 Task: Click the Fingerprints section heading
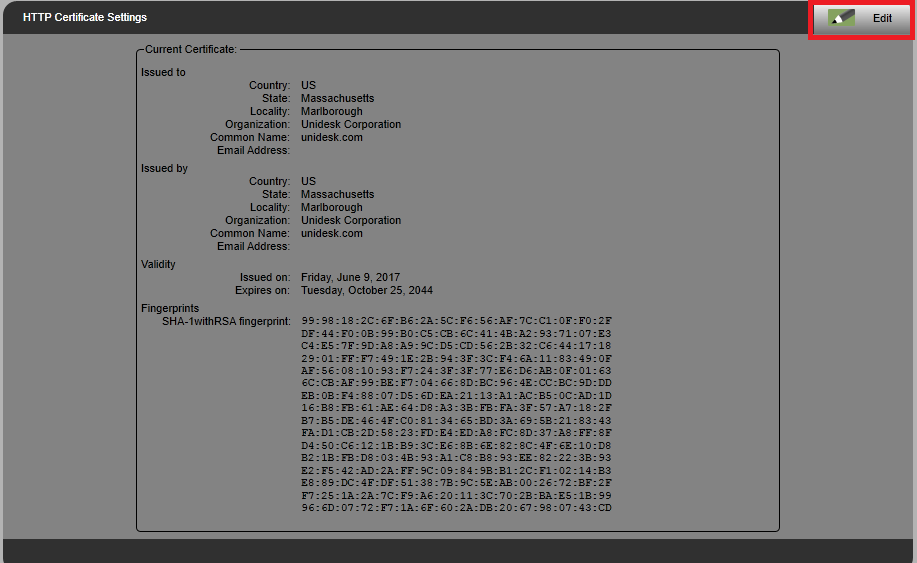[x=170, y=308]
